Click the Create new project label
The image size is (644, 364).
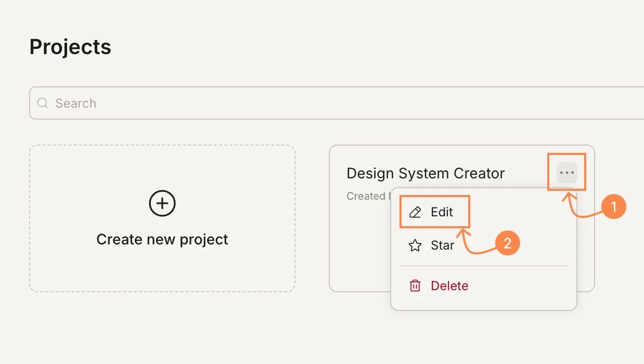(x=162, y=239)
